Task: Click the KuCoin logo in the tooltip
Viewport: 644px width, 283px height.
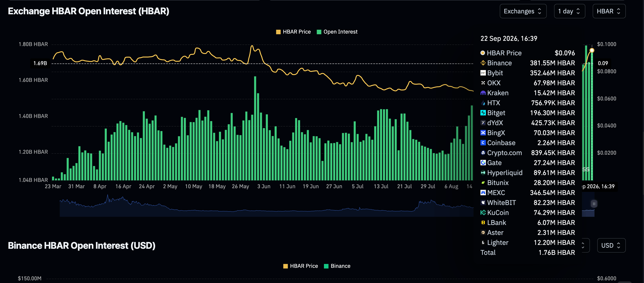Action: (x=483, y=213)
